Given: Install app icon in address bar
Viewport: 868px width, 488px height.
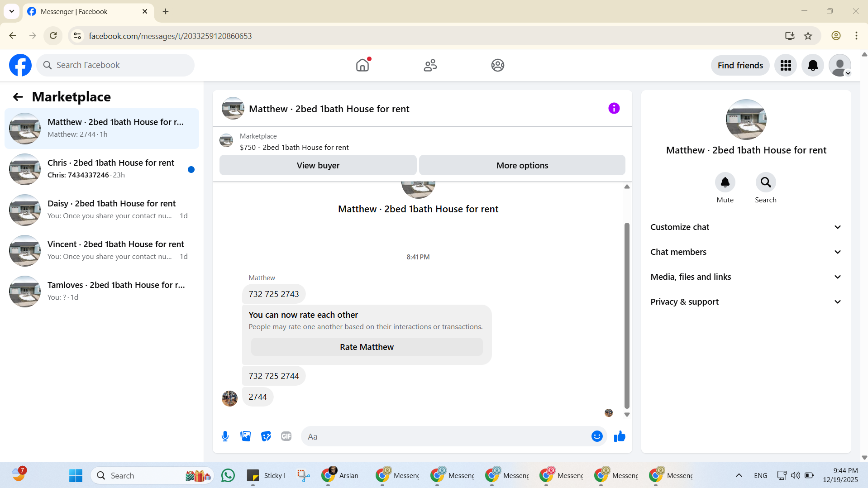Looking at the screenshot, I should 790,36.
